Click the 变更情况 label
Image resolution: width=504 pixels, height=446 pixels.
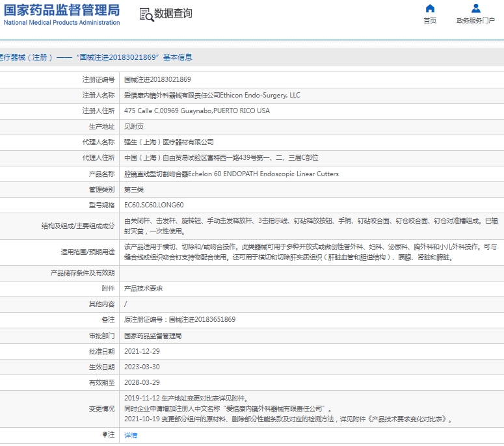pos(101,408)
